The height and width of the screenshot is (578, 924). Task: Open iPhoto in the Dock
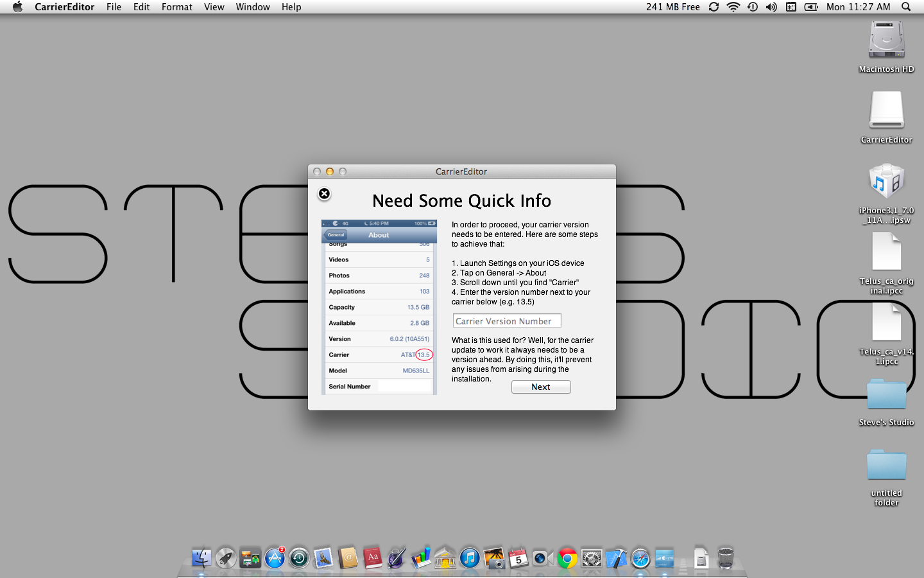(494, 558)
